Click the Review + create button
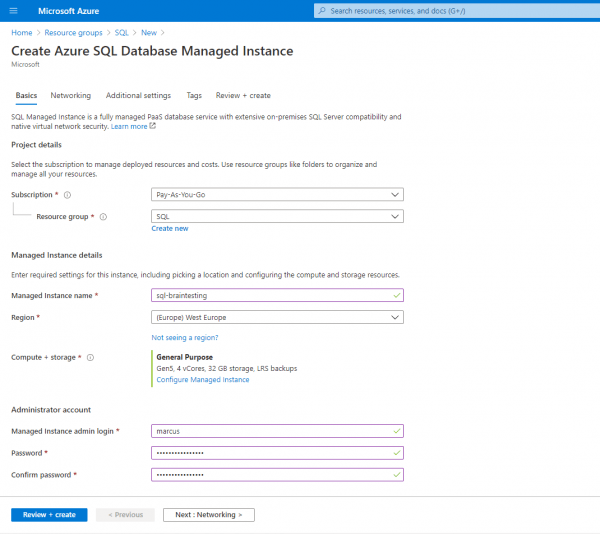Image resolution: width=600 pixels, height=534 pixels. tap(49, 514)
